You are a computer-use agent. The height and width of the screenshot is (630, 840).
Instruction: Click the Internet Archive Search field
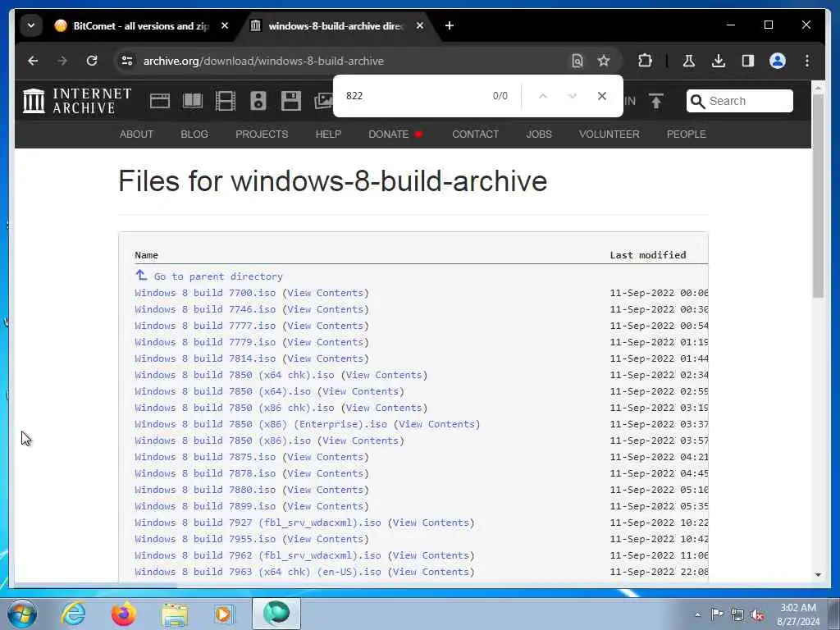[x=740, y=101]
